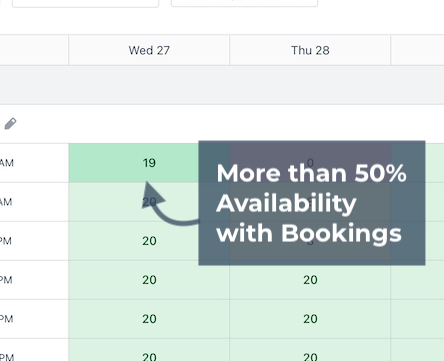
Task: Click the More than 50% Availability callout
Action: [312, 203]
